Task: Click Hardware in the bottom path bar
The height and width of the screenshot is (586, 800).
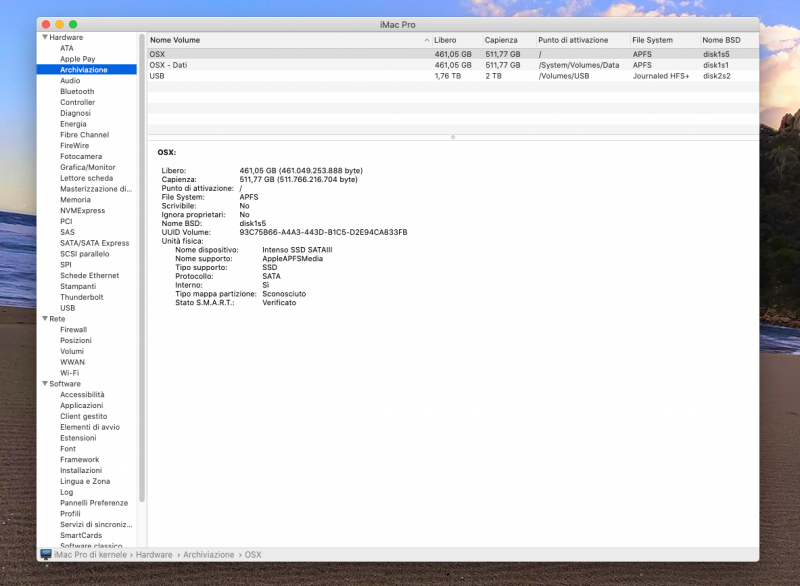Action: tap(154, 554)
